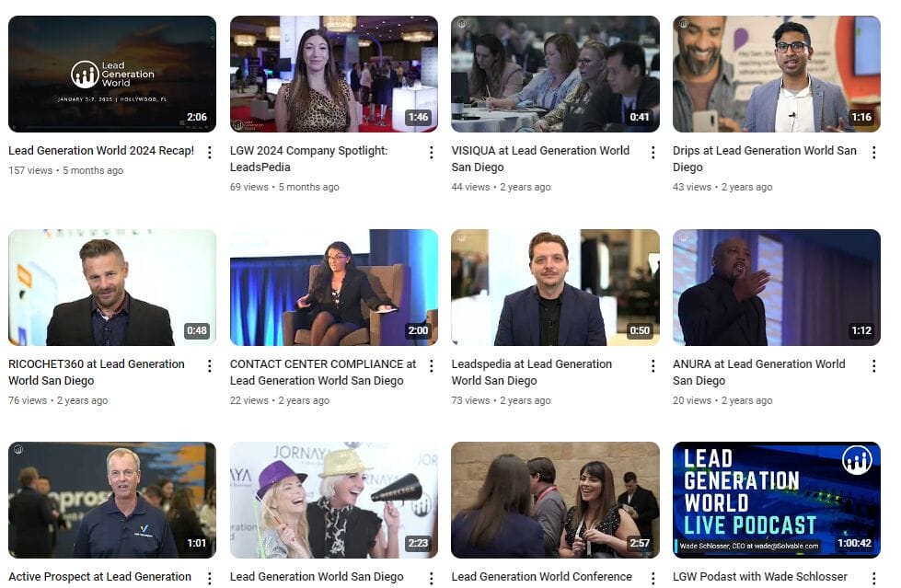Open options for Lead Generation World Conference video
The width and height of the screenshot is (901, 588).
click(653, 578)
